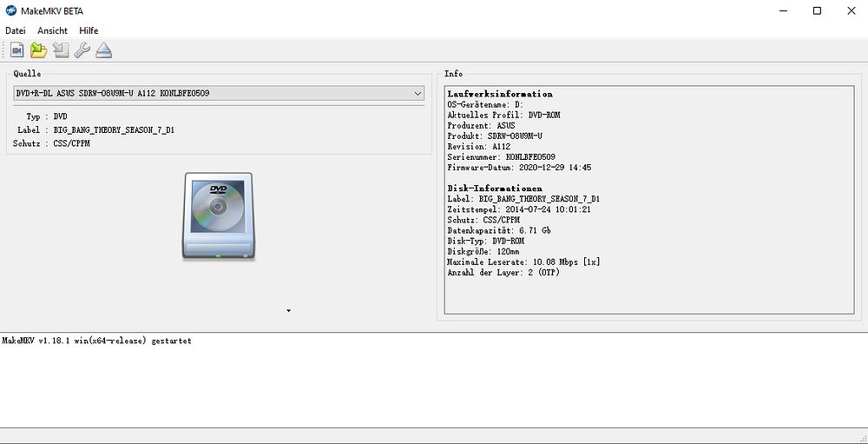868x444 pixels.
Task: Click the Seriennummer: KONLBFE0509 line
Action: (502, 157)
